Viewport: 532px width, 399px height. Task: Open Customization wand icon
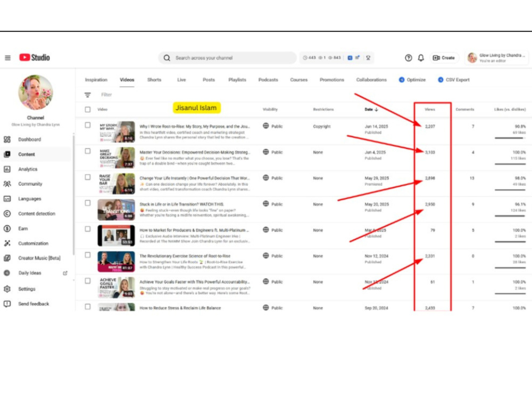[x=7, y=243]
